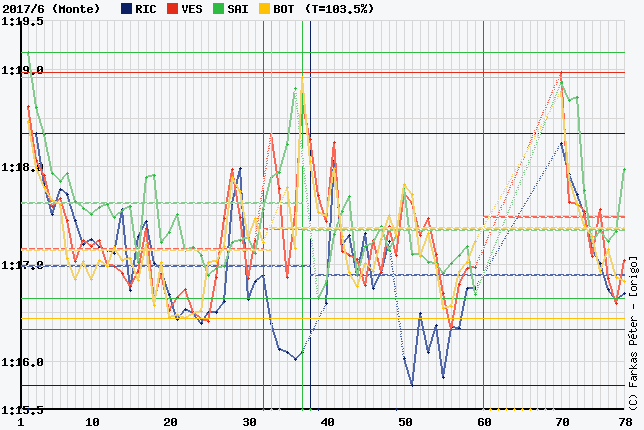Click the lap 30 x-axis label
Viewport: 644px width, 430px height.
coord(249,422)
